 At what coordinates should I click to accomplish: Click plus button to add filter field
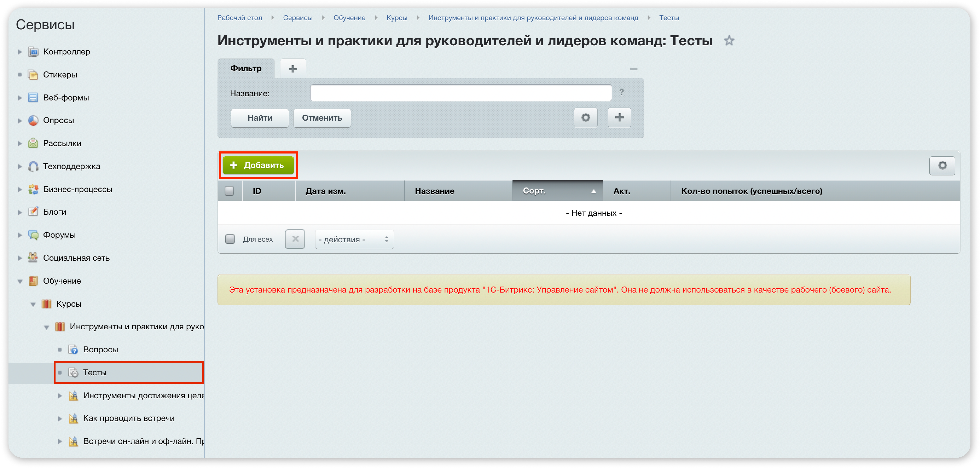point(619,118)
